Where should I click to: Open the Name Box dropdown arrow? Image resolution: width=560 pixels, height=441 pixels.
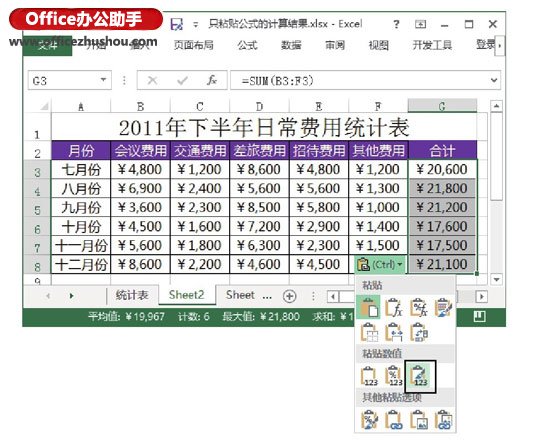[x=103, y=80]
